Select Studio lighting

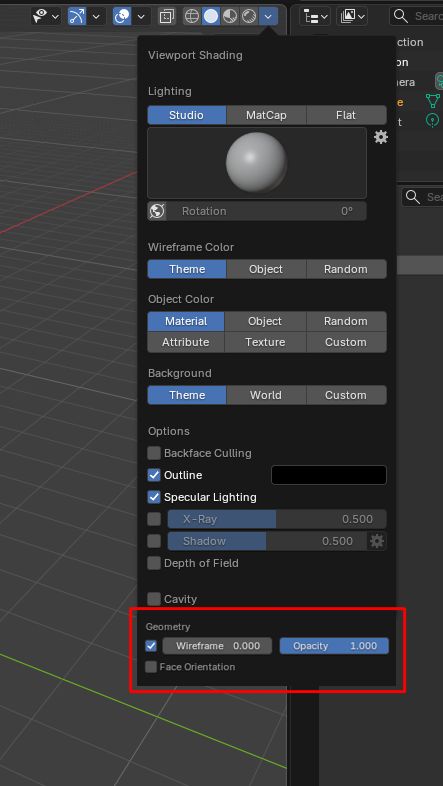click(x=186, y=115)
